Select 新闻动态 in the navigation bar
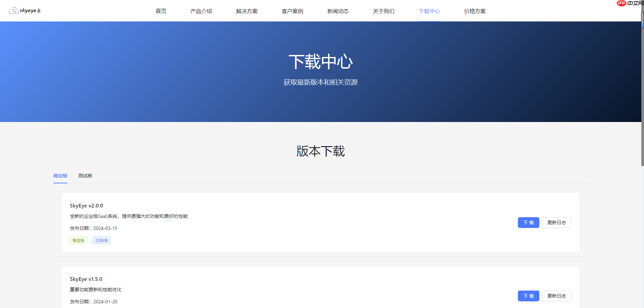The width and height of the screenshot is (644, 308). pos(338,11)
